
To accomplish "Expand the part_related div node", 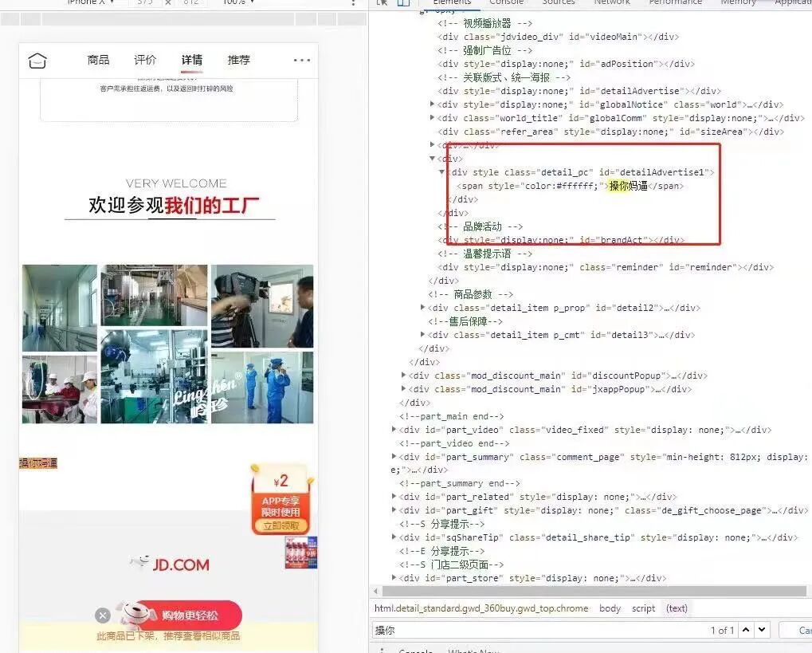I will tap(394, 496).
